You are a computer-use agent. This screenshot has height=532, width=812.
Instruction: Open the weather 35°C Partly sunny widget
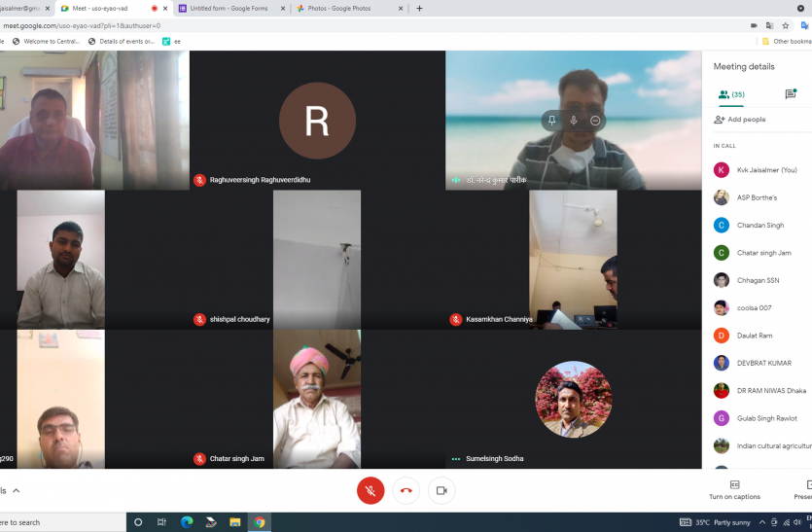point(724,522)
